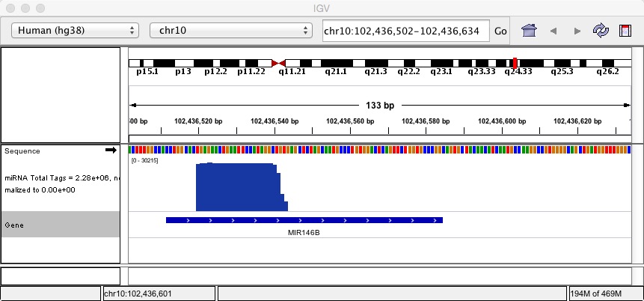The height and width of the screenshot is (301, 644).
Task: Select the Gene track in name panel
Action: click(60, 225)
